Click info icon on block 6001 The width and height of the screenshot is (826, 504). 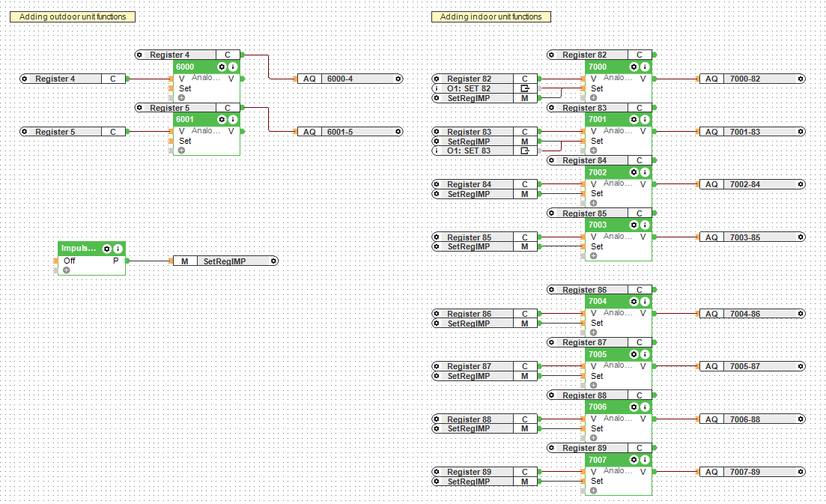pos(233,120)
